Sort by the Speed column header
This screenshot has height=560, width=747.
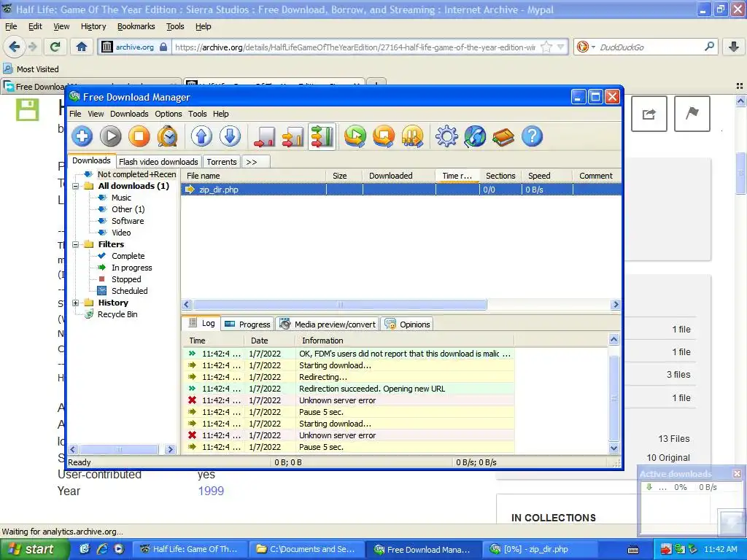tap(547, 176)
